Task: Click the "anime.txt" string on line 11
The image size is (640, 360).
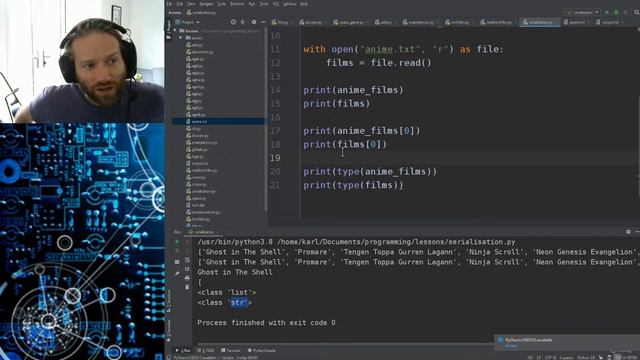Action: [x=390, y=49]
